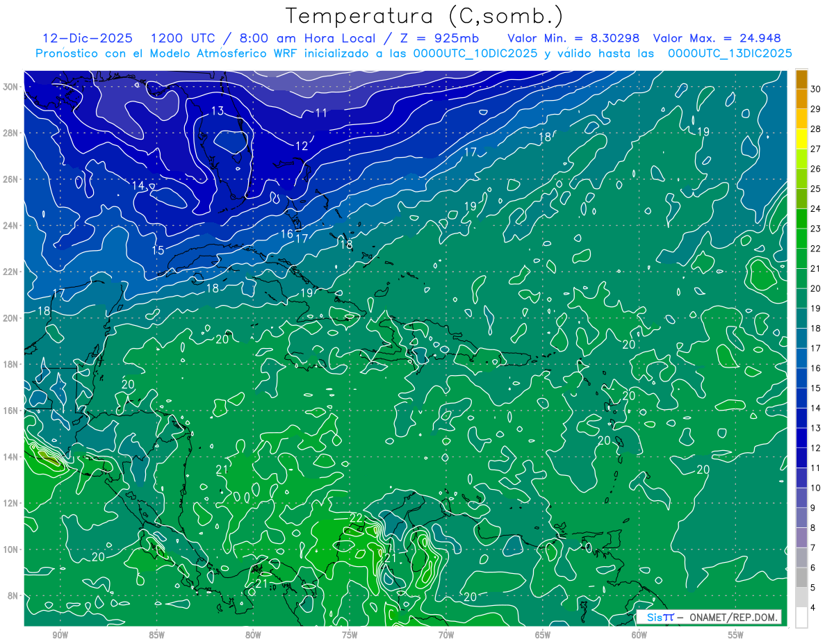The image size is (834, 644).
Task: Click the colorbar scale label '4'
Action: [x=813, y=608]
